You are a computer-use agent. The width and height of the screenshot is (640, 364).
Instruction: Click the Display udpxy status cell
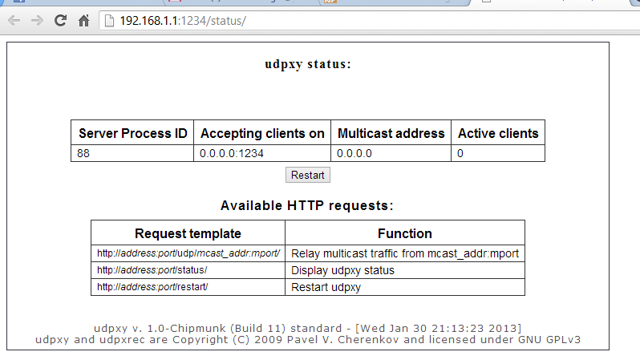pos(342,270)
